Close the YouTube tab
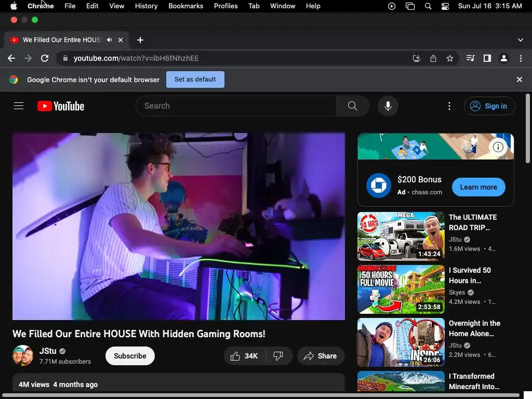The image size is (532, 399). point(121,40)
